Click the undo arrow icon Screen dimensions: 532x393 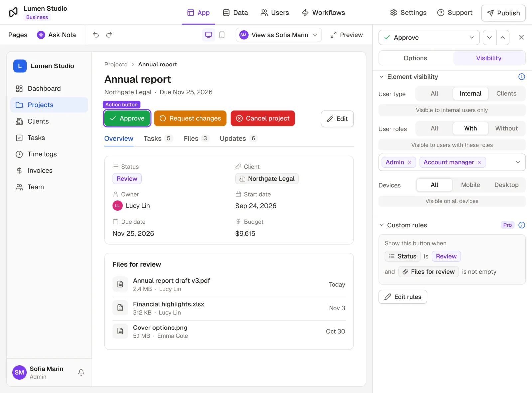point(96,35)
